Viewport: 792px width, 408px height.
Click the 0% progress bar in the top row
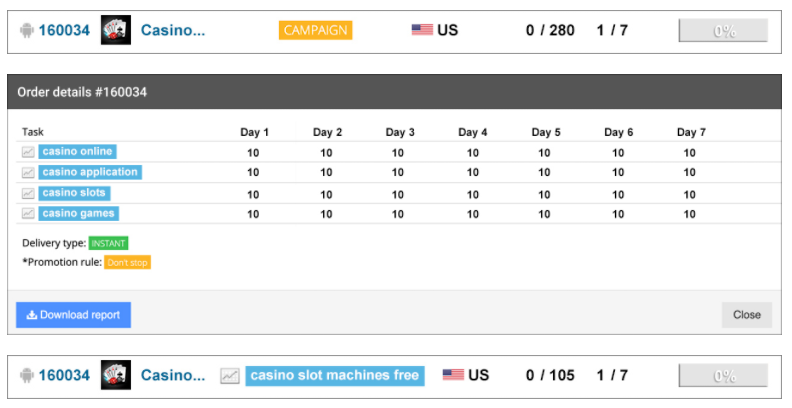(723, 30)
